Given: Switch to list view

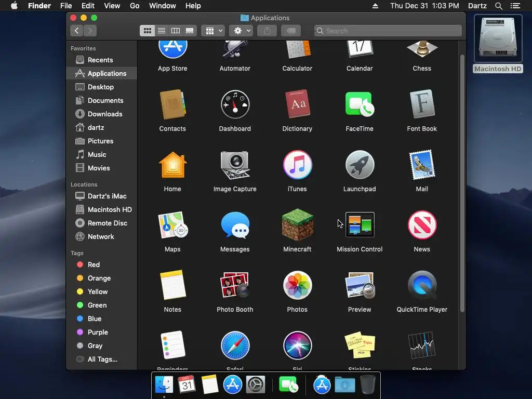Looking at the screenshot, I should (162, 31).
